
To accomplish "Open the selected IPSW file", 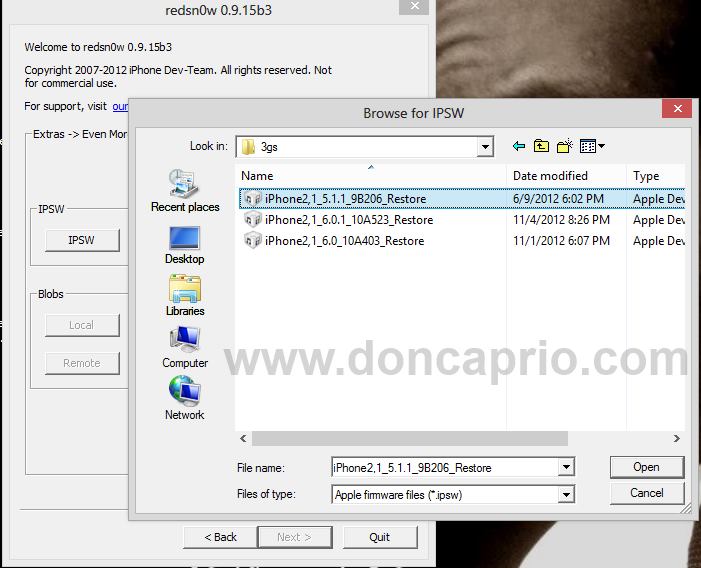I will (647, 467).
